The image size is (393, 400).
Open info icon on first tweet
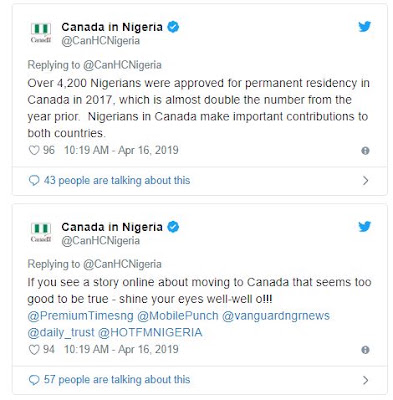[365, 151]
